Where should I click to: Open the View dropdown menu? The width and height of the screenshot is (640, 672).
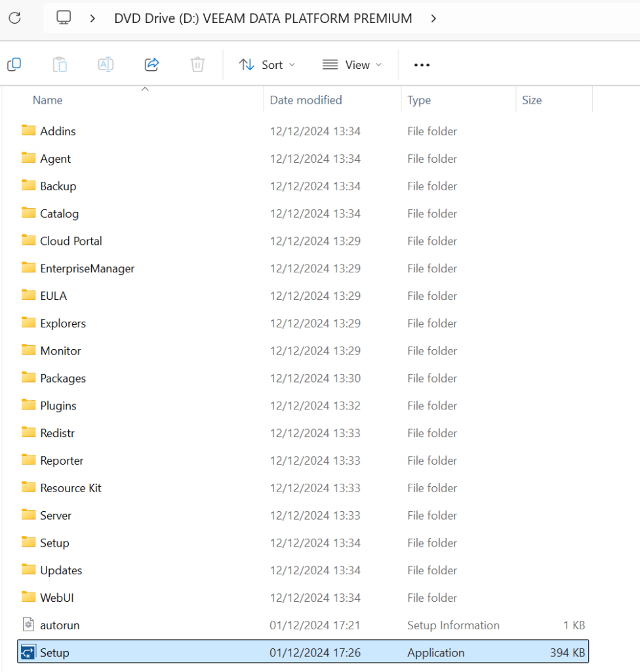click(351, 65)
